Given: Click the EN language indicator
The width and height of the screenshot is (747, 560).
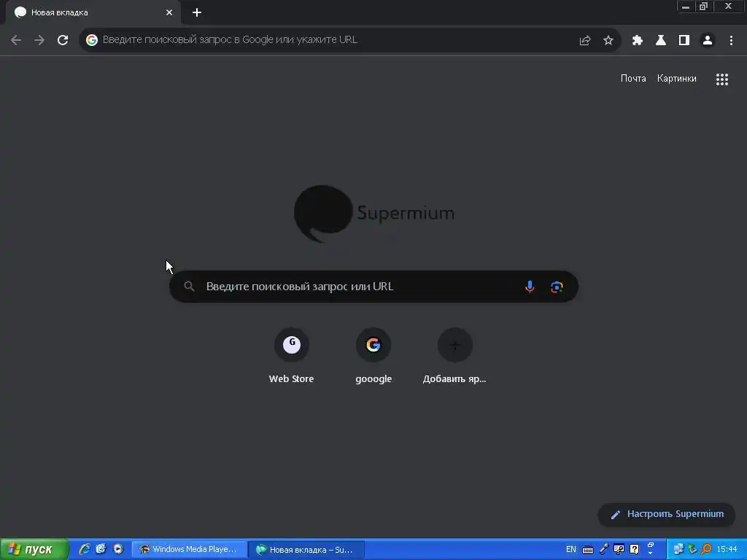Looking at the screenshot, I should click(570, 550).
